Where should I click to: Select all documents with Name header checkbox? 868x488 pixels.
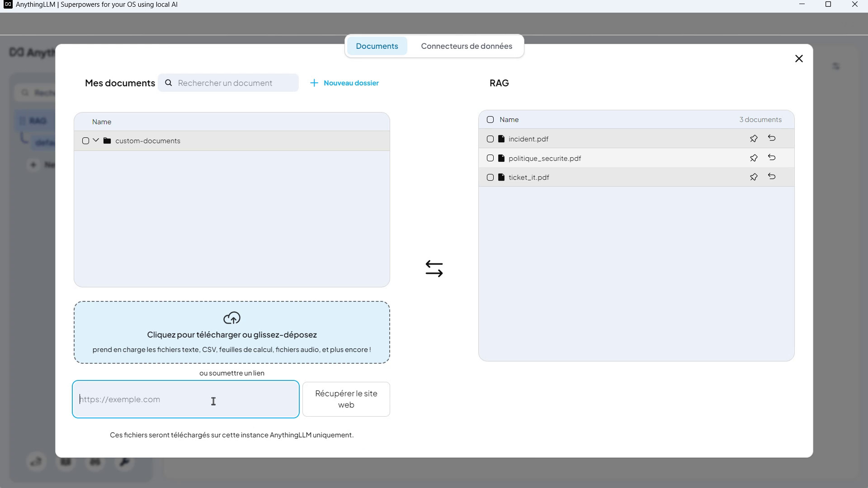(490, 120)
